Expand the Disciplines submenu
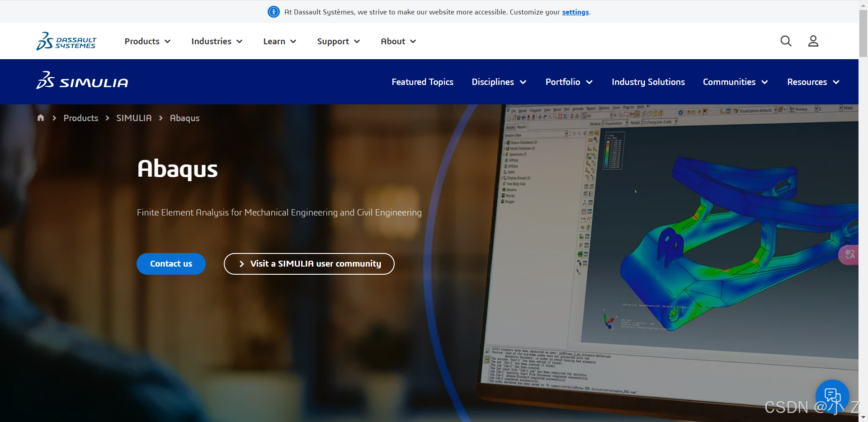868x422 pixels. pos(499,82)
